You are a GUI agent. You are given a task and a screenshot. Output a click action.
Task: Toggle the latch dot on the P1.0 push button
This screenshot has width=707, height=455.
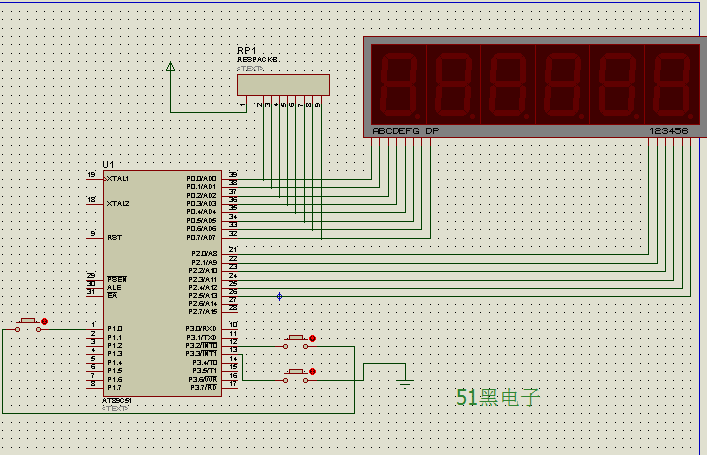44,321
